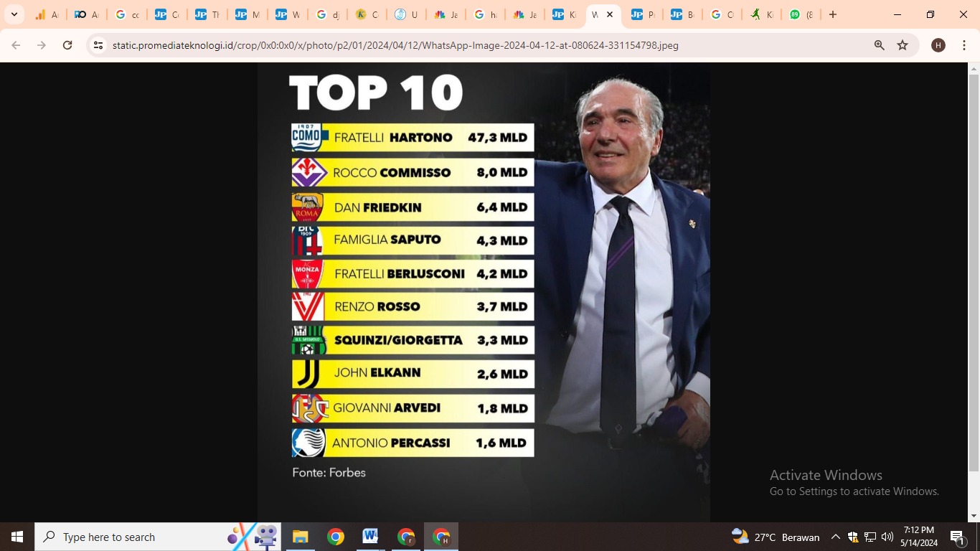
Task: Toggle the volume speaker icon in tray
Action: point(887,537)
